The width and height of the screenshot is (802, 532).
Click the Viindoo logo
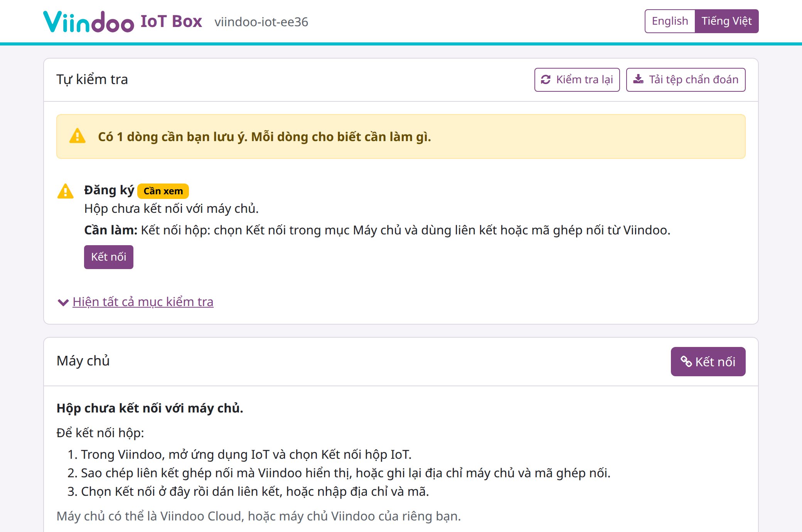[89, 22]
